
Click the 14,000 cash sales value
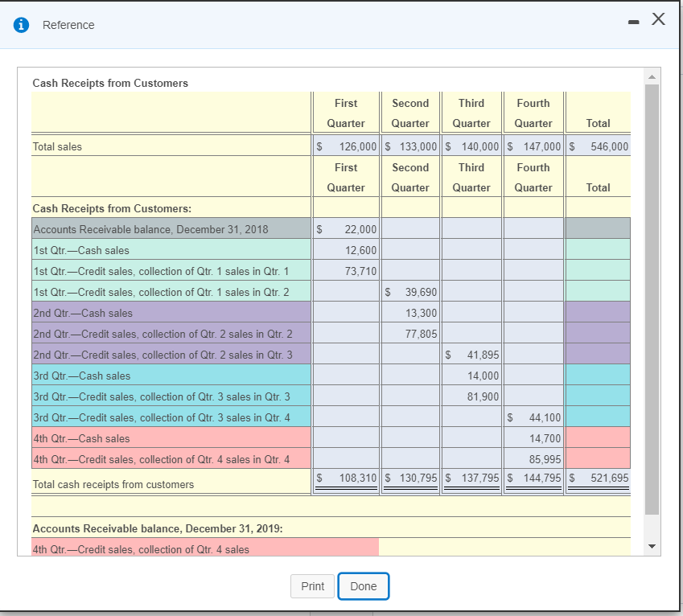point(483,376)
